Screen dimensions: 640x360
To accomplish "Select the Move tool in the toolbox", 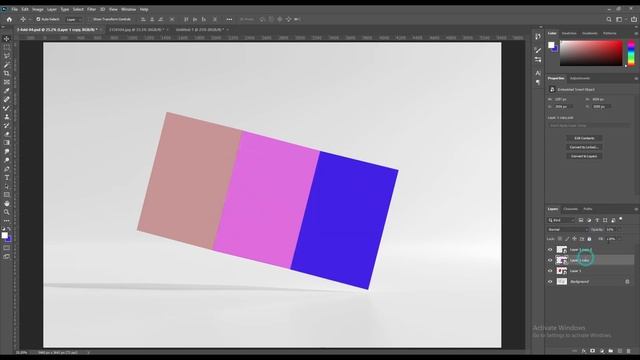I will pos(7,39).
